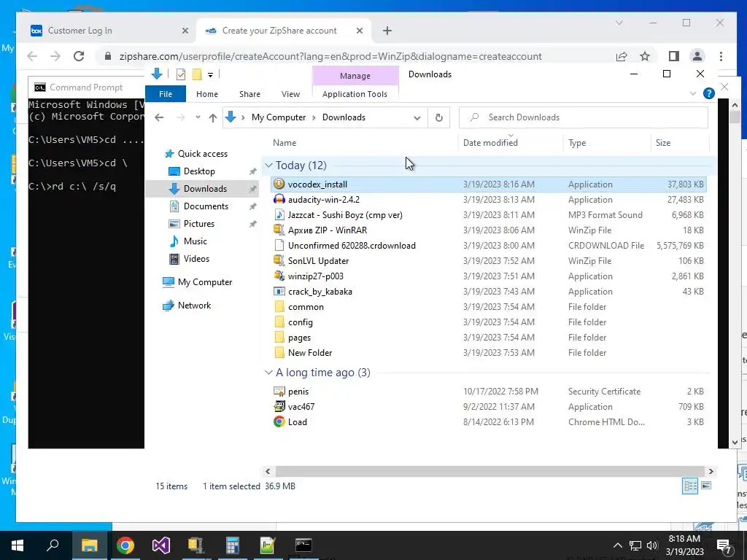The height and width of the screenshot is (560, 747).
Task: Close the Create your ZipShare account tab
Action: point(359,31)
